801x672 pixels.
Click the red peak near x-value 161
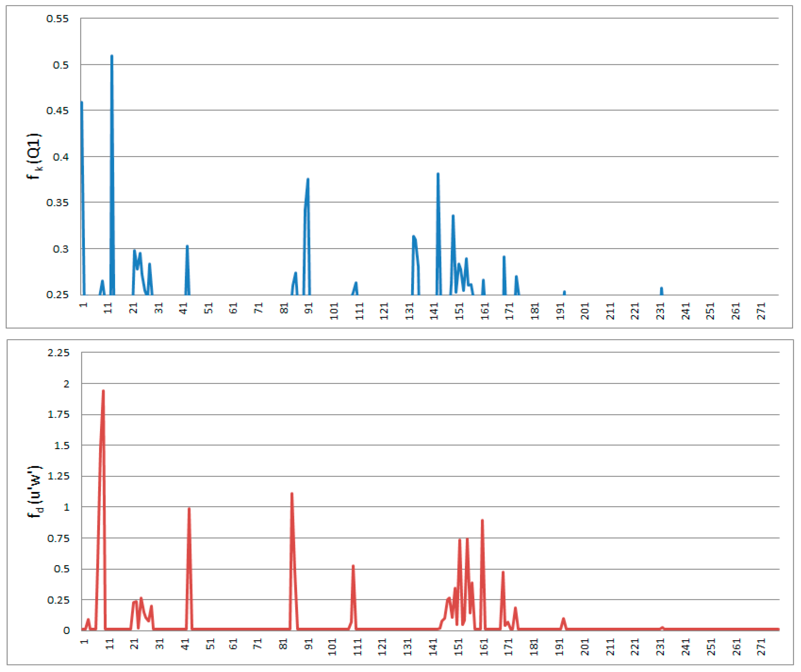click(x=482, y=523)
